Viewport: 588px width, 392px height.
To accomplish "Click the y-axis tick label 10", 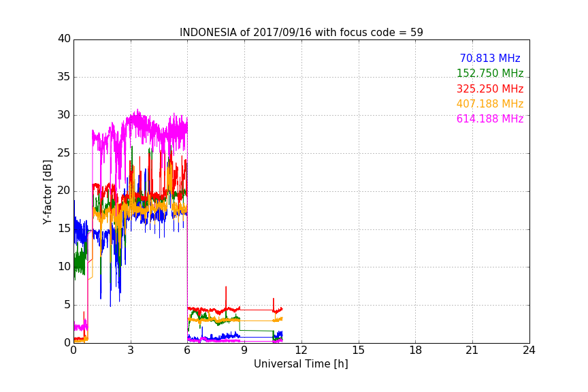I will 64,267.
